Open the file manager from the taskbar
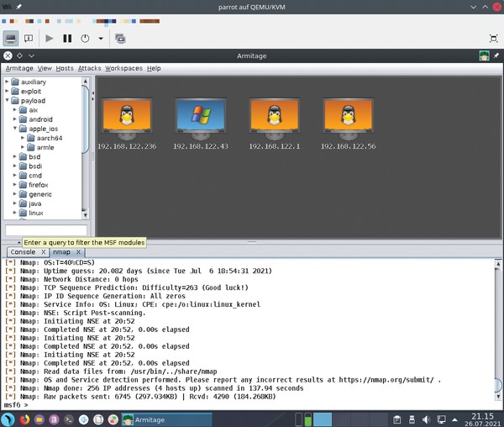 click(x=39, y=419)
